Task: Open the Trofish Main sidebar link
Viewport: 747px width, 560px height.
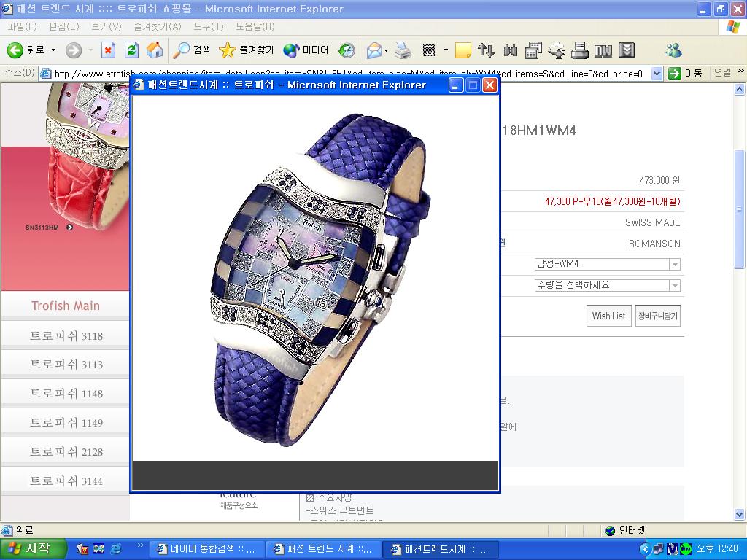Action: (66, 306)
